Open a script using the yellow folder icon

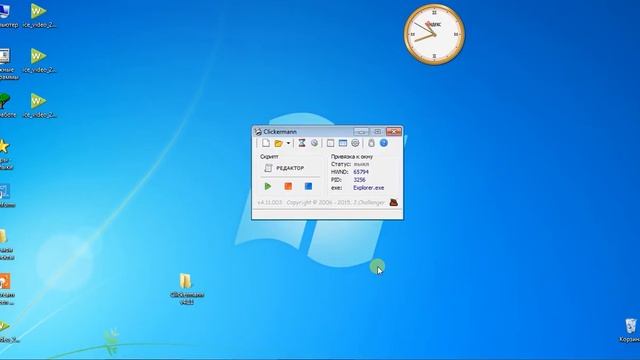(x=279, y=143)
